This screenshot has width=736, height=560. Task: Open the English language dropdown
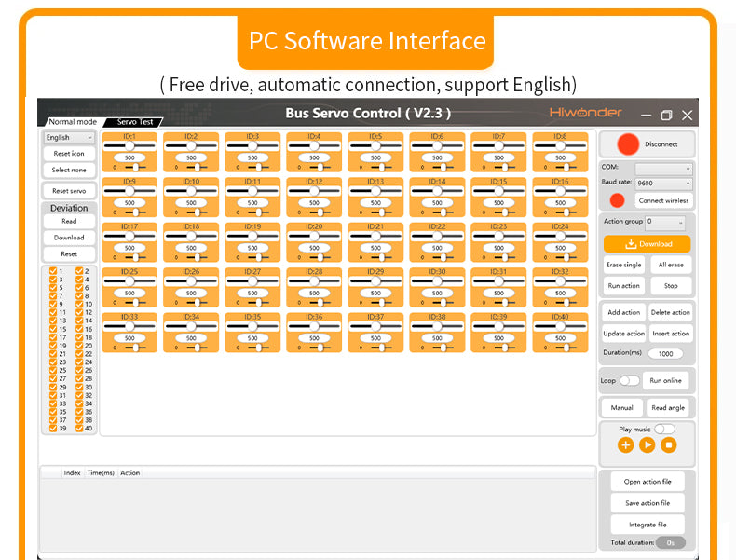(69, 138)
